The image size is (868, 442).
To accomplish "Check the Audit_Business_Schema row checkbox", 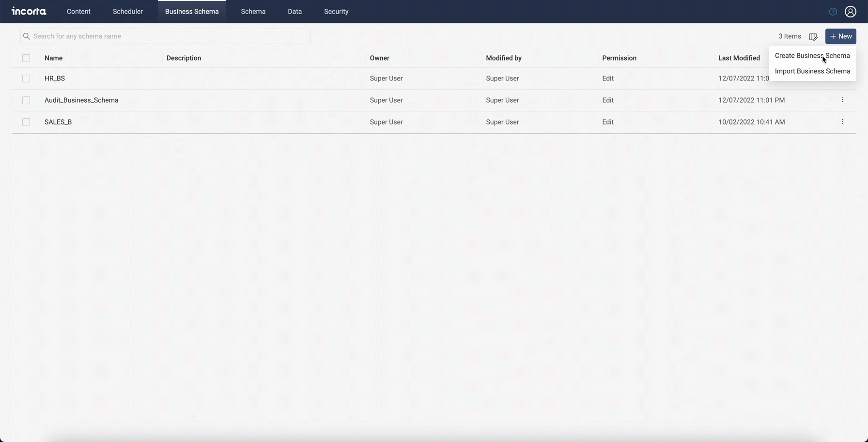I will pyautogui.click(x=26, y=100).
